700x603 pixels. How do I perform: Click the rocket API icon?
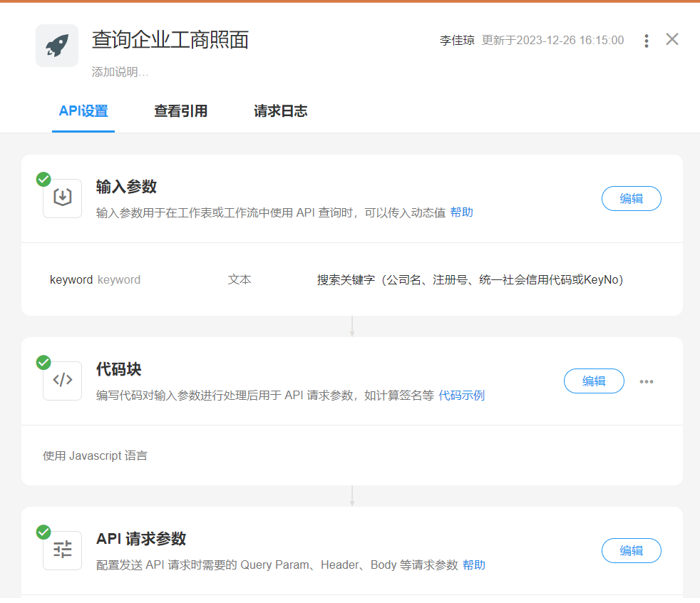click(57, 46)
